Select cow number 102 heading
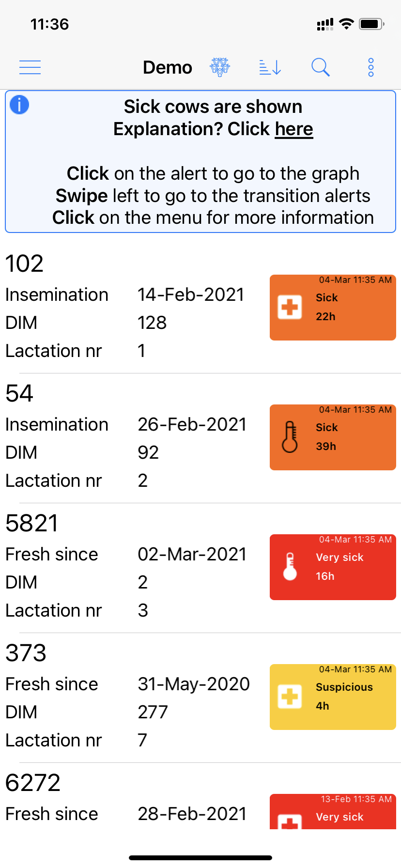This screenshot has height=868, width=401. coord(24,263)
